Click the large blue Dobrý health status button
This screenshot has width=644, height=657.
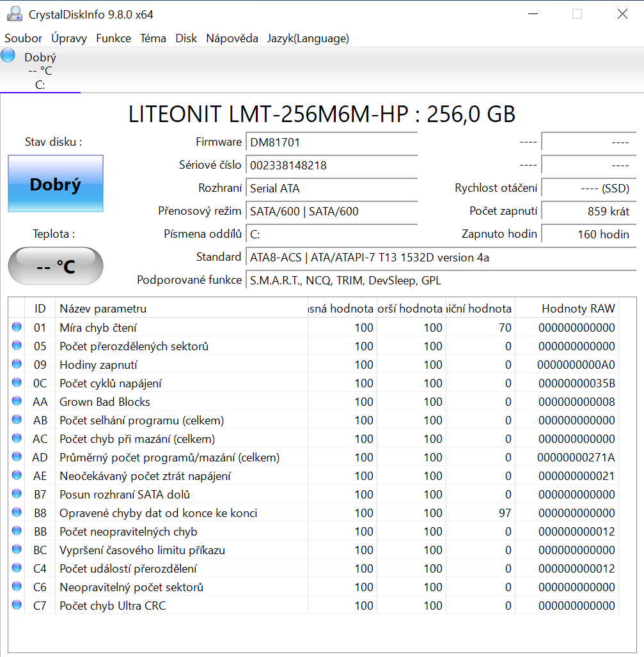point(56,183)
